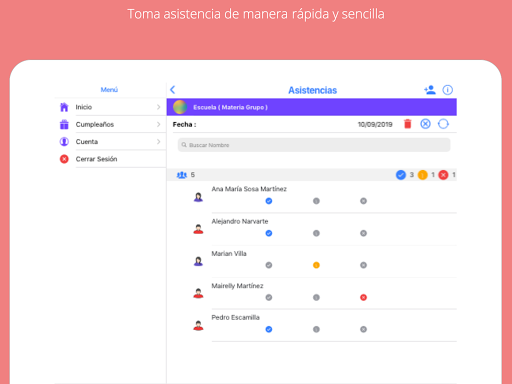The image size is (512, 384).
Task: Tap the back arrow beside Asistencias
Action: [x=172, y=90]
